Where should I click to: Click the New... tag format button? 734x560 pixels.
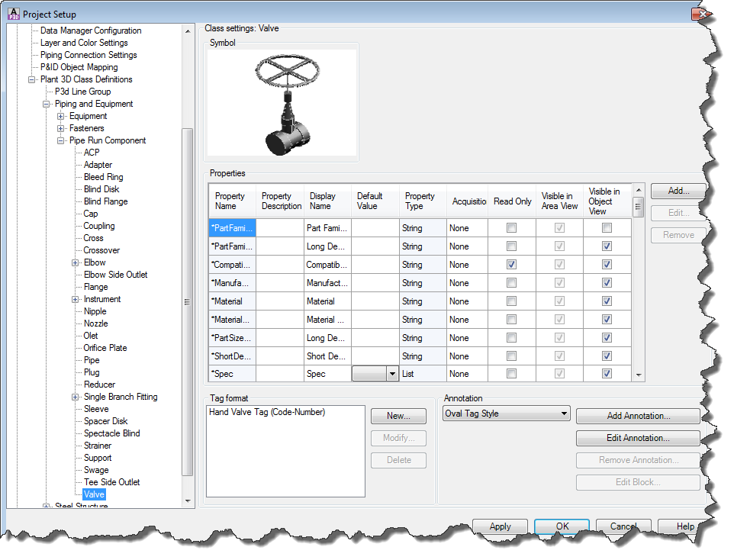point(398,416)
